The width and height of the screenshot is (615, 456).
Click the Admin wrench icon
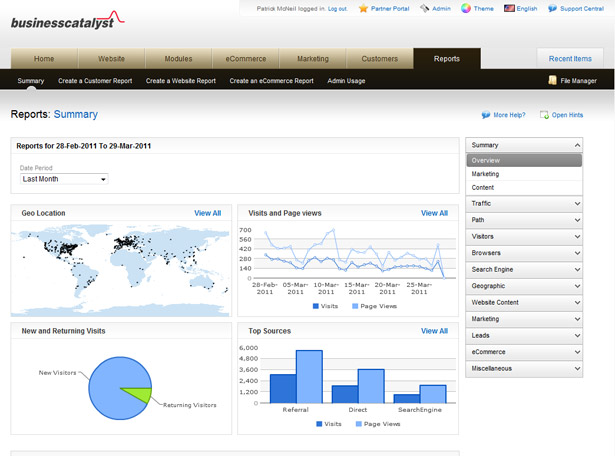[x=424, y=8]
